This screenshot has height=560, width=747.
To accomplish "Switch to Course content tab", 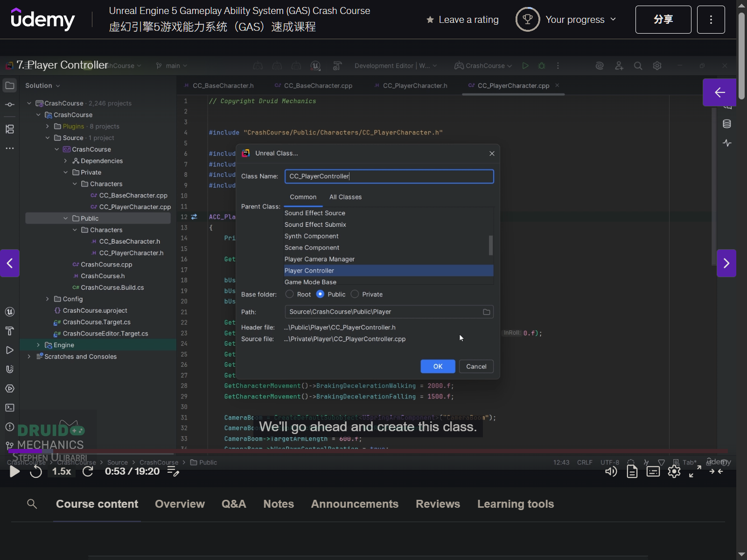I will click(x=97, y=504).
